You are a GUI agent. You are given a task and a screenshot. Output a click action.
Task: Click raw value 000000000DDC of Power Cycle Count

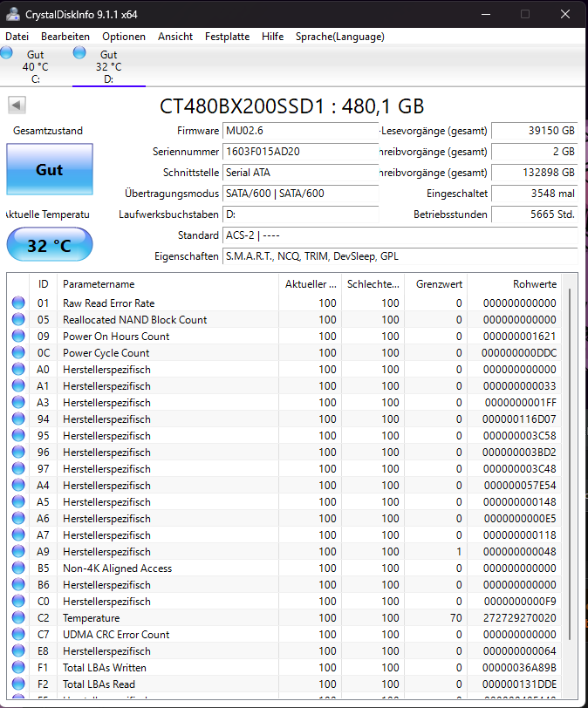(x=519, y=352)
